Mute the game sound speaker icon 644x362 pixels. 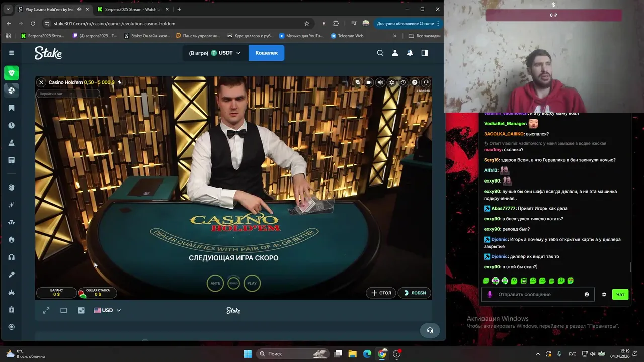[x=380, y=82]
